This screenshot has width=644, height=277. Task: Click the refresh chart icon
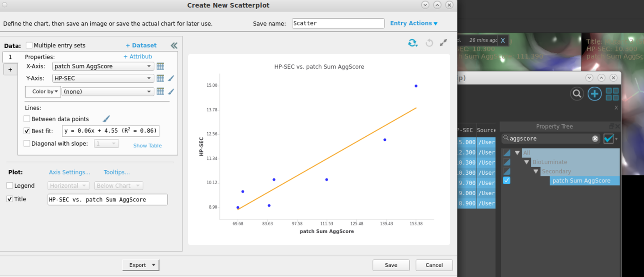[x=413, y=43]
